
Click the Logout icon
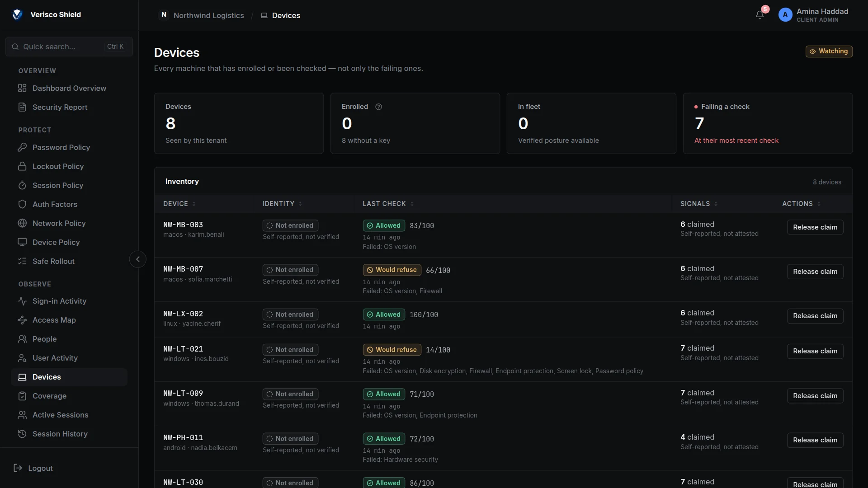coord(18,468)
